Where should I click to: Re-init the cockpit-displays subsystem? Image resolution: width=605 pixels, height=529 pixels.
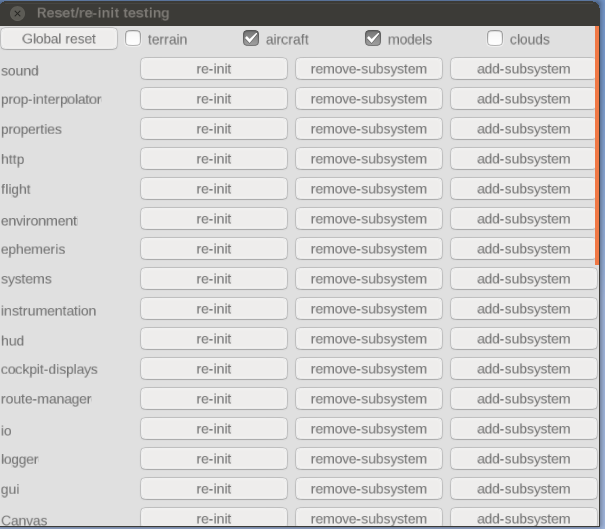tap(214, 369)
